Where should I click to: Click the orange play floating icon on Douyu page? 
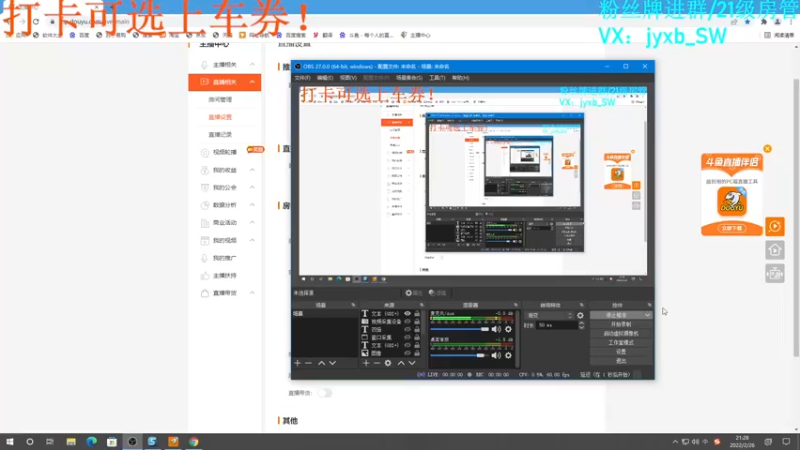(774, 227)
